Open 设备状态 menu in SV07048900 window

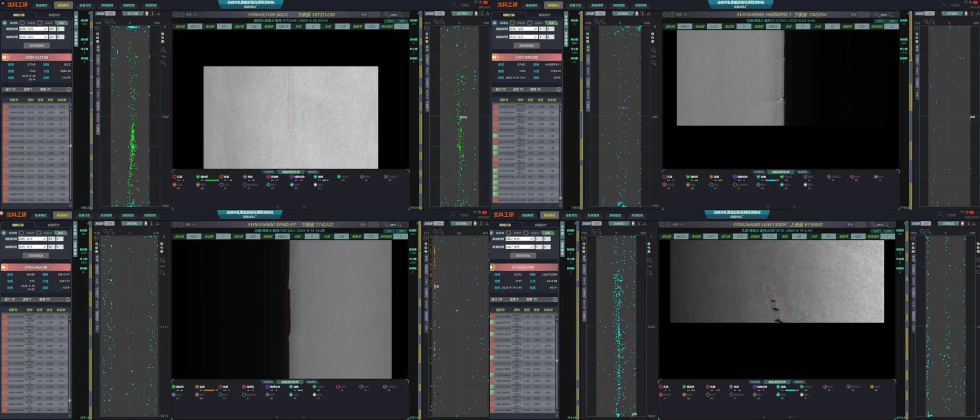[575, 5]
